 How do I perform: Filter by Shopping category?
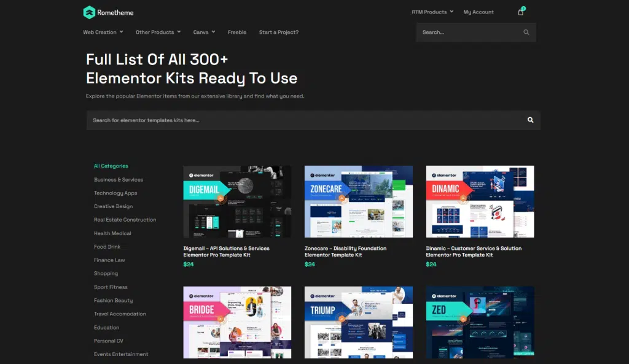(106, 273)
